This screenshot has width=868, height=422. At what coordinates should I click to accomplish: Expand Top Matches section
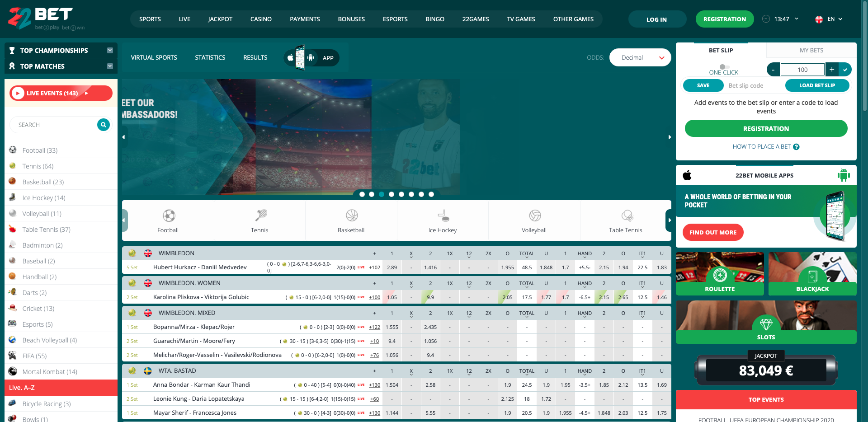110,66
